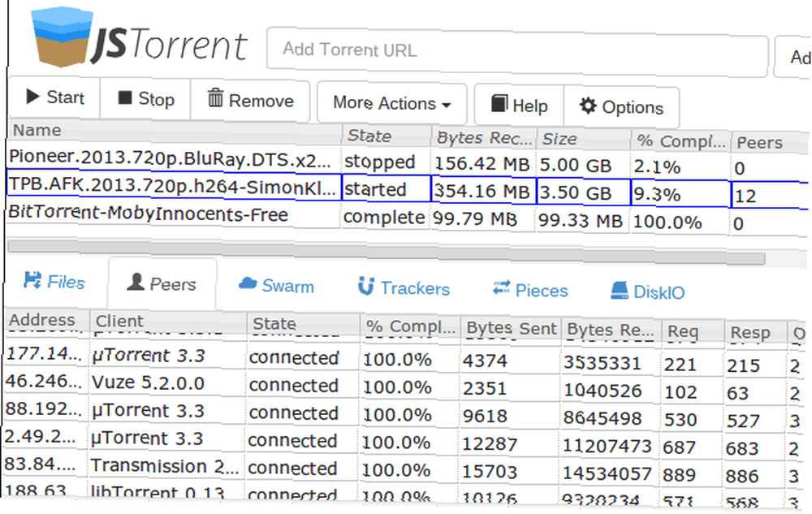Start the selected torrent
This screenshot has width=812, height=514.
[x=54, y=97]
